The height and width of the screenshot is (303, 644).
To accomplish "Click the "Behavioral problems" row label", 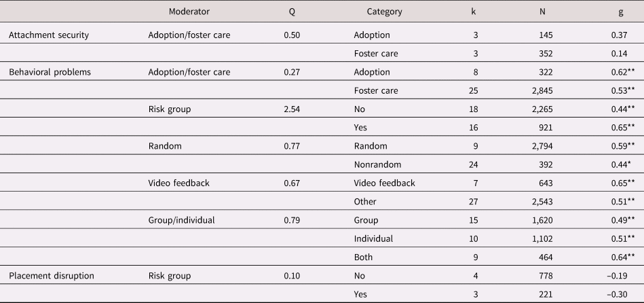I will [47, 72].
